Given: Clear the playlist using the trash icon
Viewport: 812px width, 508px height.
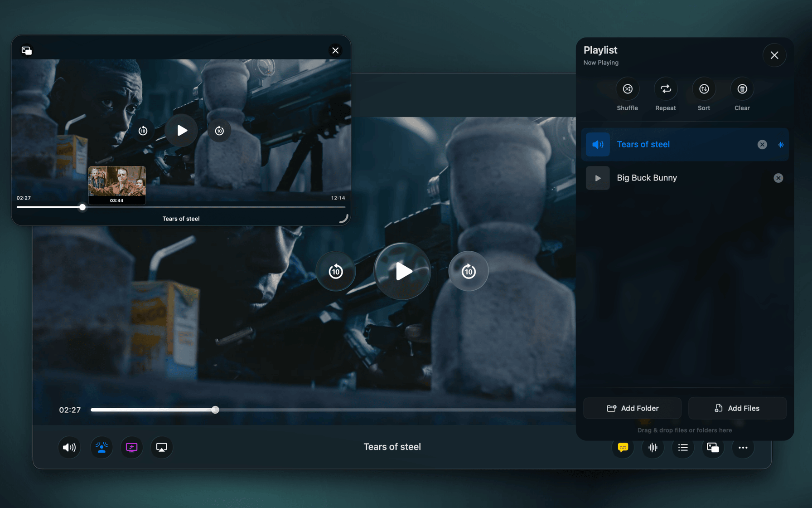Looking at the screenshot, I should (742, 88).
